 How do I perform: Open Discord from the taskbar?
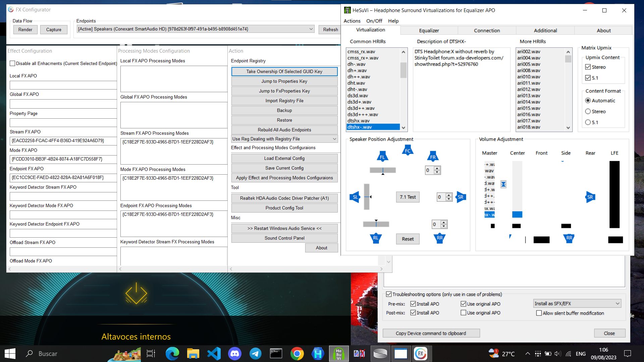pos(235,354)
